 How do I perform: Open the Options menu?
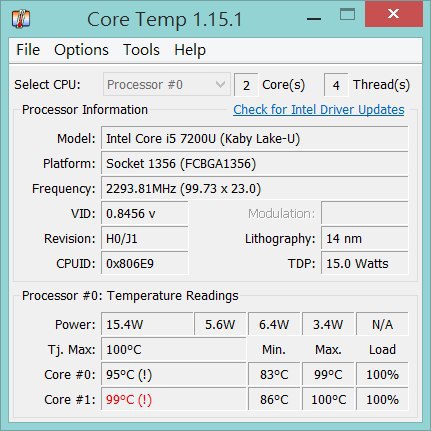(81, 50)
